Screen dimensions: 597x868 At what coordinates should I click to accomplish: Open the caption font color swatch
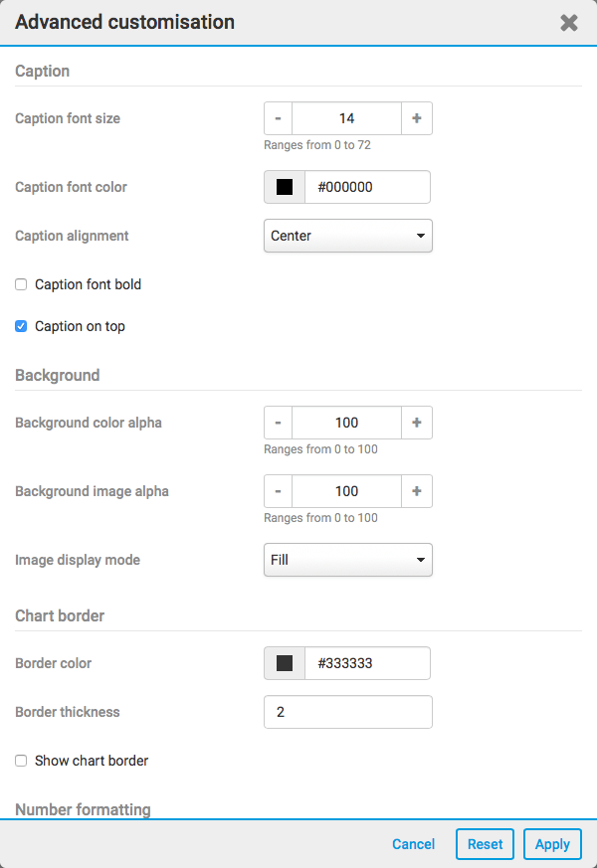[x=285, y=187]
